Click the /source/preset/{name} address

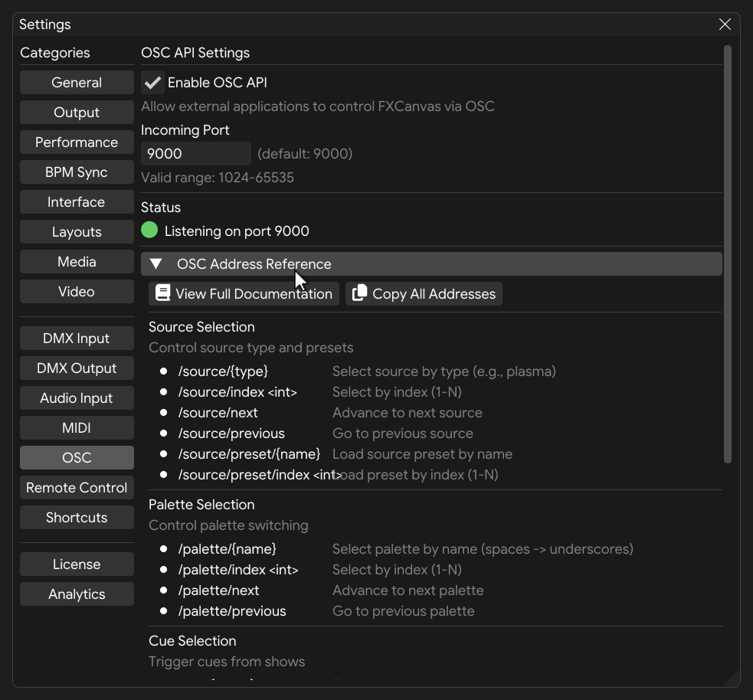[x=249, y=453]
